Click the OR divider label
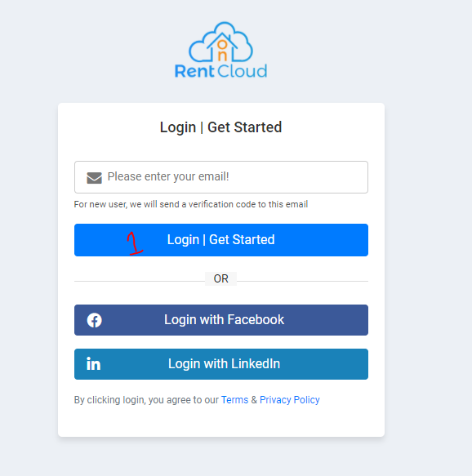The width and height of the screenshot is (472, 476). [x=220, y=278]
